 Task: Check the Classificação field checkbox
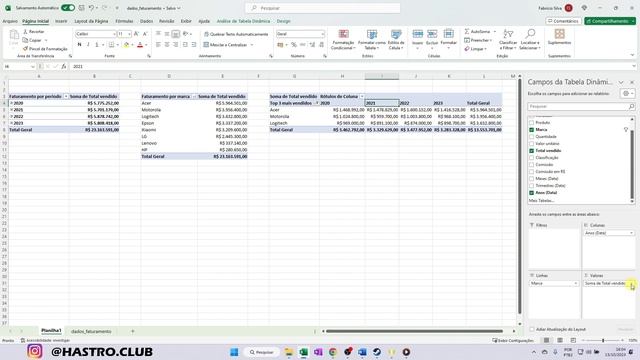click(531, 158)
